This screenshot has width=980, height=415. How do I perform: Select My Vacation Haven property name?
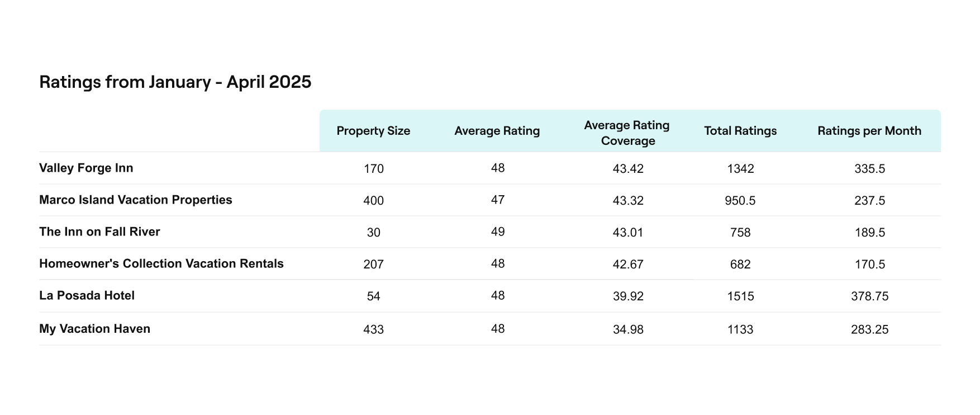[94, 329]
